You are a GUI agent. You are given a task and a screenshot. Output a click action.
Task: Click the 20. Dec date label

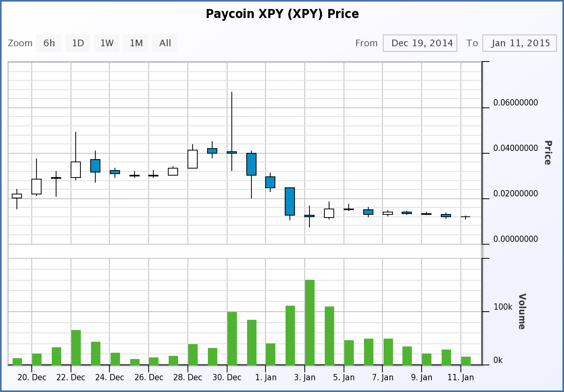click(32, 377)
